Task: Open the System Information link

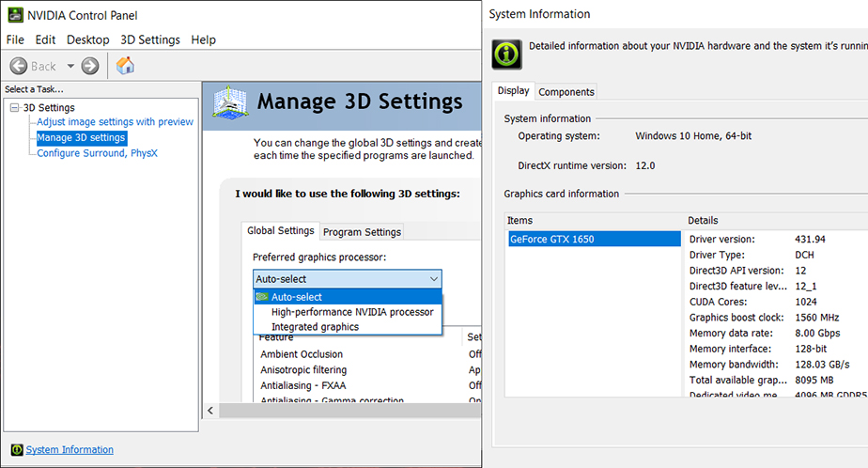Action: pos(70,450)
